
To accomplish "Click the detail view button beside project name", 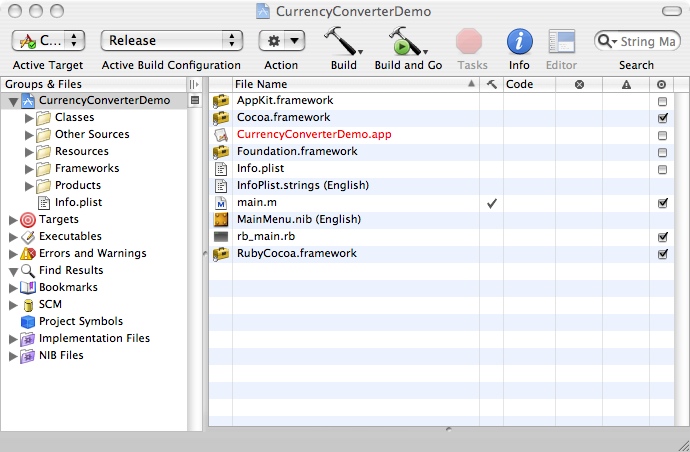I will point(195,100).
